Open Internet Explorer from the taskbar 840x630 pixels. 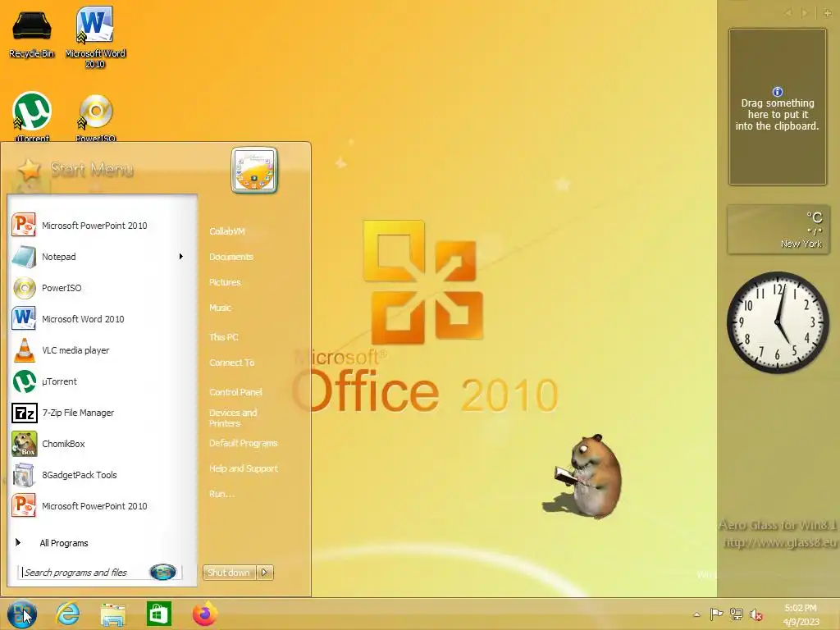pos(68,614)
